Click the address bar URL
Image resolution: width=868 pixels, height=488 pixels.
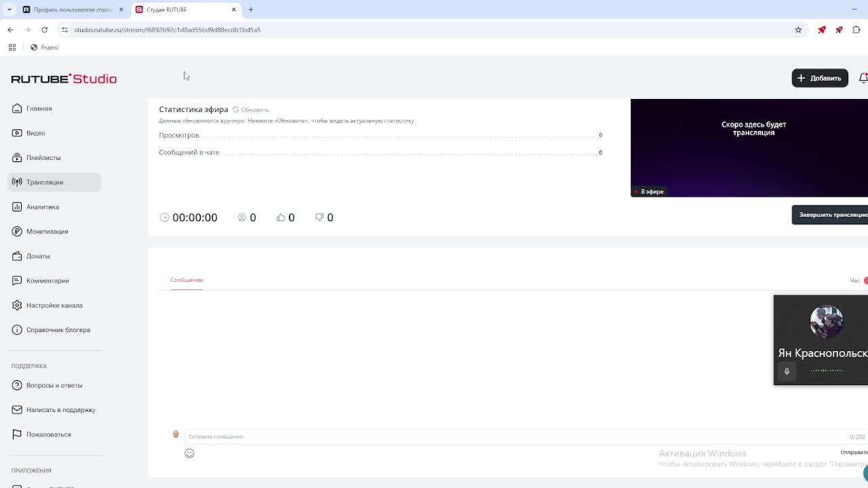coord(167,30)
